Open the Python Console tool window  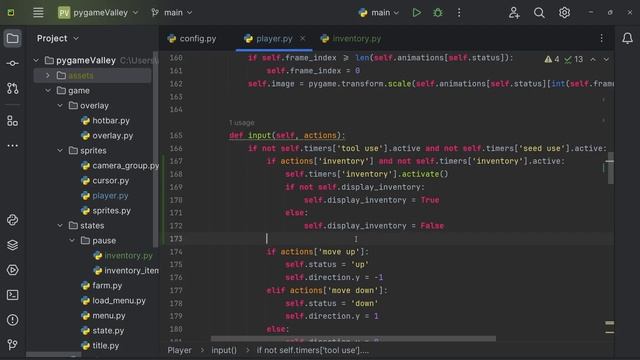(x=12, y=220)
